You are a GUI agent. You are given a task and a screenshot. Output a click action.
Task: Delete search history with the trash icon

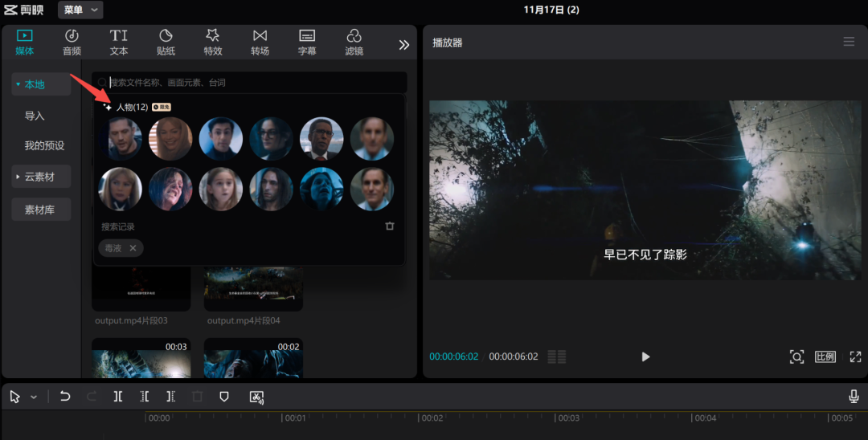(390, 226)
